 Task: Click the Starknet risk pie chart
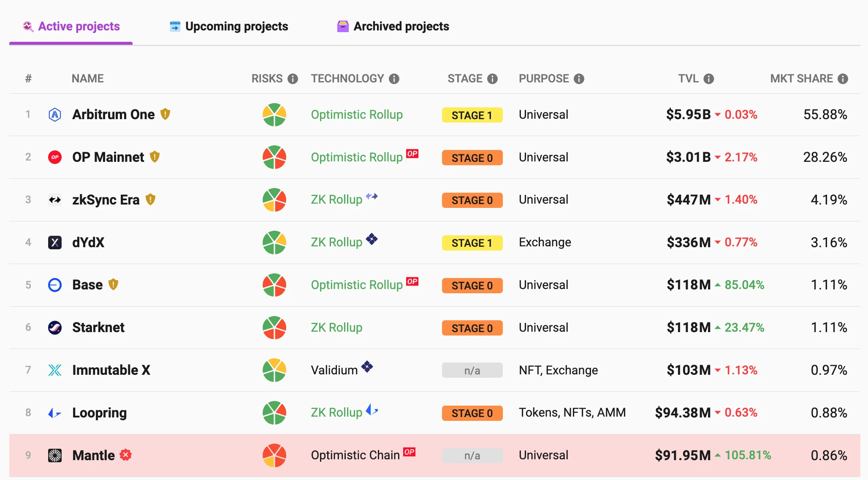pos(274,327)
